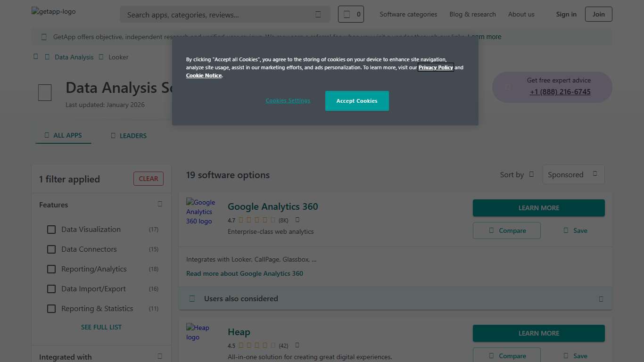Viewport: 644px width, 362px height.
Task: Enable the Data Visualization filter checkbox
Action: tap(51, 229)
